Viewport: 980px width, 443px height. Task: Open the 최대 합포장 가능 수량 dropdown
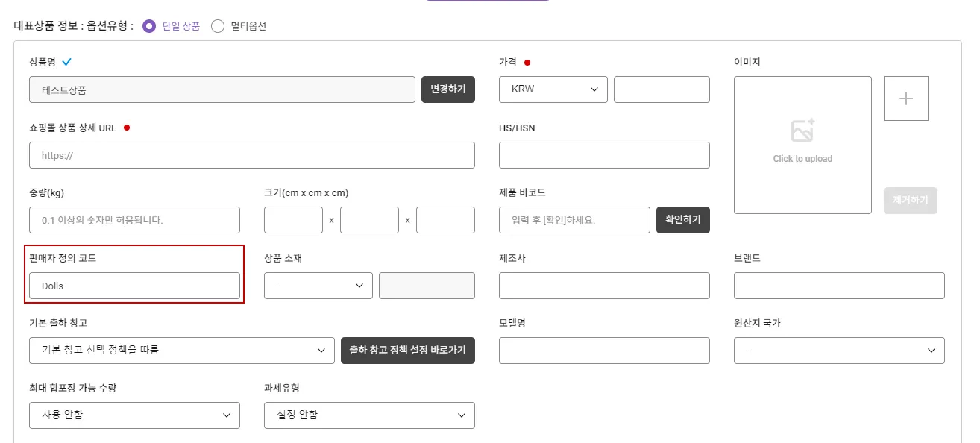134,415
